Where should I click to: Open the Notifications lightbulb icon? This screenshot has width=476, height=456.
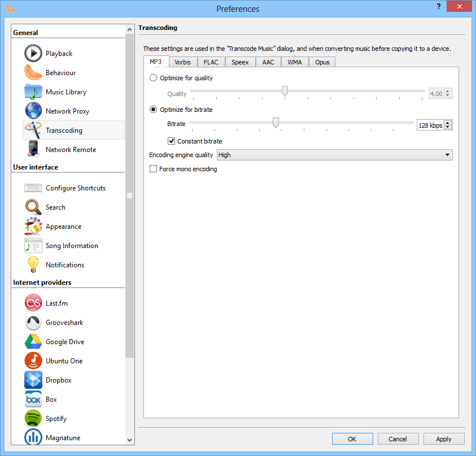coord(33,264)
